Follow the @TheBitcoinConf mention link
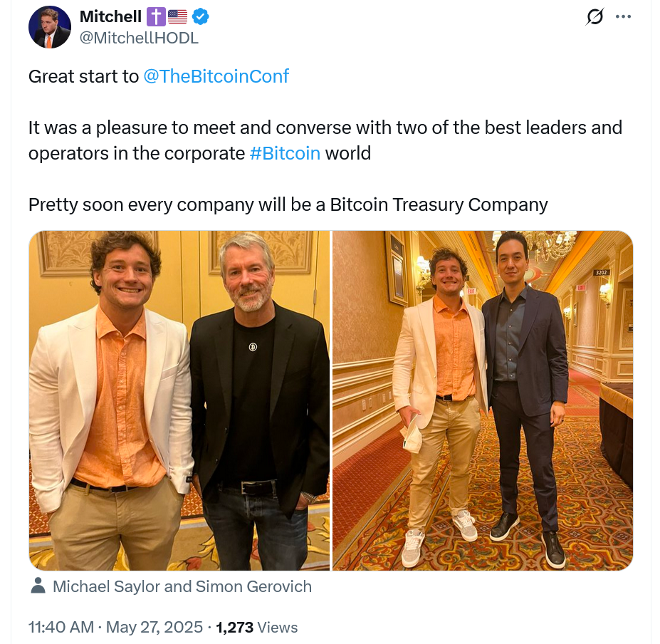This screenshot has height=644, width=660. (x=216, y=76)
